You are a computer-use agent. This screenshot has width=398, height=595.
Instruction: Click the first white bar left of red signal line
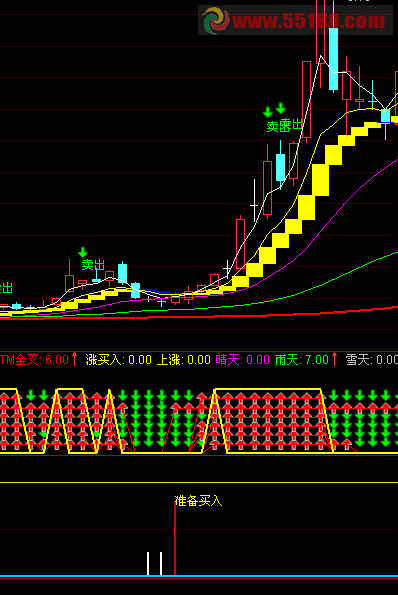(x=148, y=564)
